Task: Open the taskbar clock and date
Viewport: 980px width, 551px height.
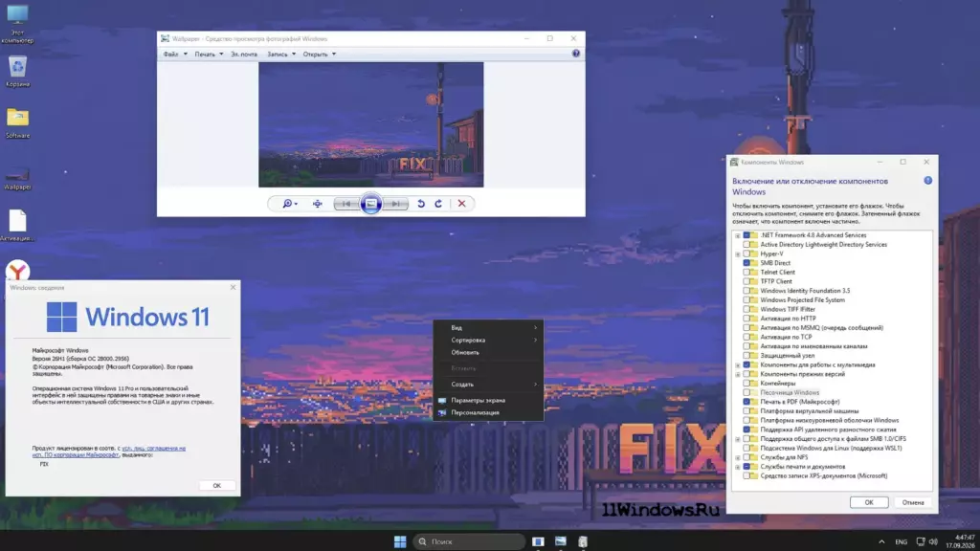Action: tap(961, 541)
